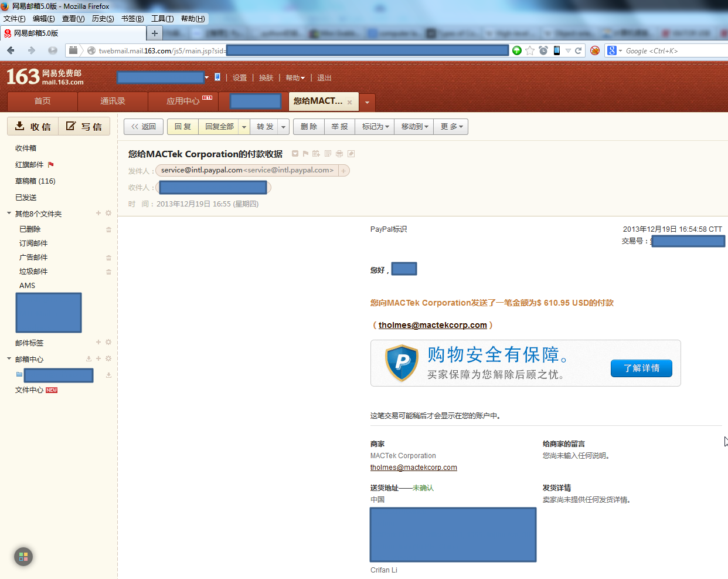Click the blue 了解详情 button
728x579 pixels.
click(x=641, y=368)
